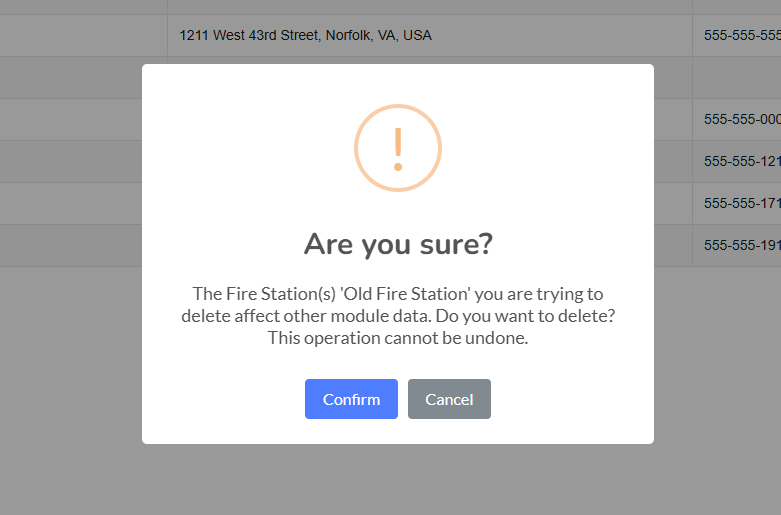Image resolution: width=781 pixels, height=515 pixels.
Task: Click the phone number starting 555-555-121
Action: tap(742, 161)
